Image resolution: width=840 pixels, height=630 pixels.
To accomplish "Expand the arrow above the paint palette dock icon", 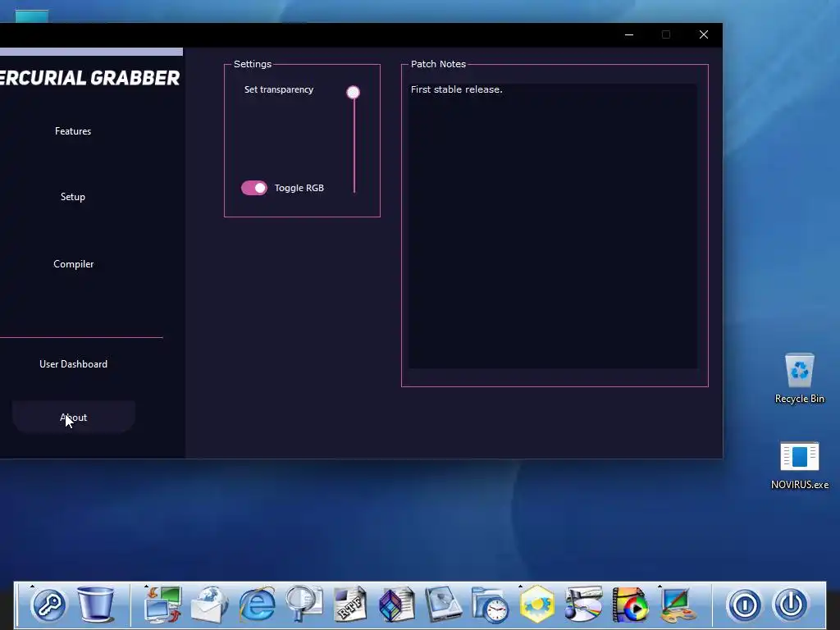I will pos(660,586).
